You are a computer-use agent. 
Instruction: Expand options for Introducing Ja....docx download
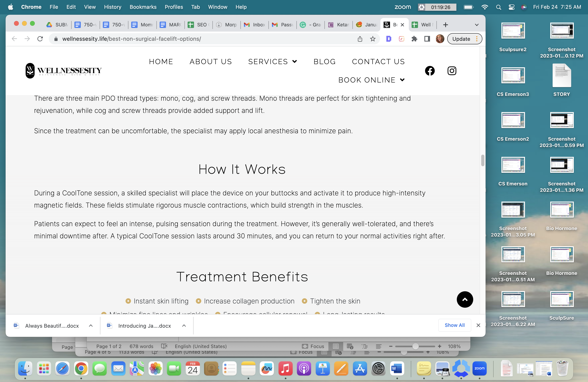184,325
